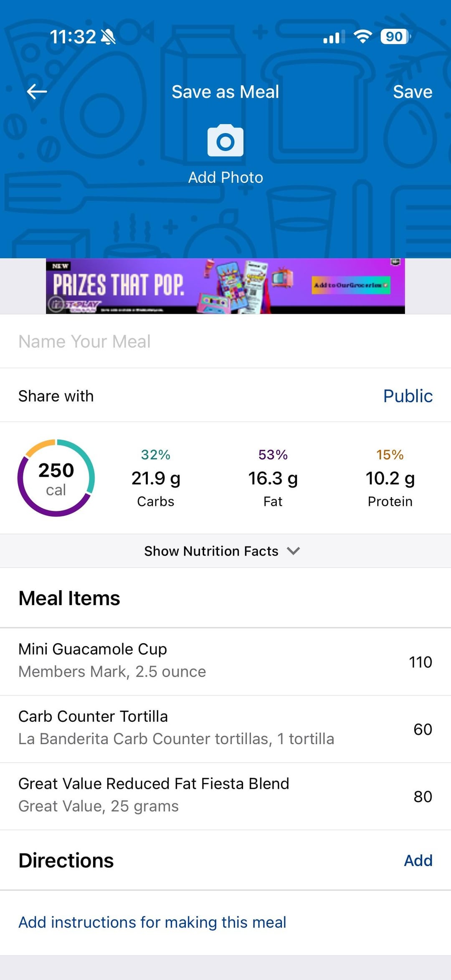Tap the Add Photo label
451x980 pixels.
tap(225, 177)
